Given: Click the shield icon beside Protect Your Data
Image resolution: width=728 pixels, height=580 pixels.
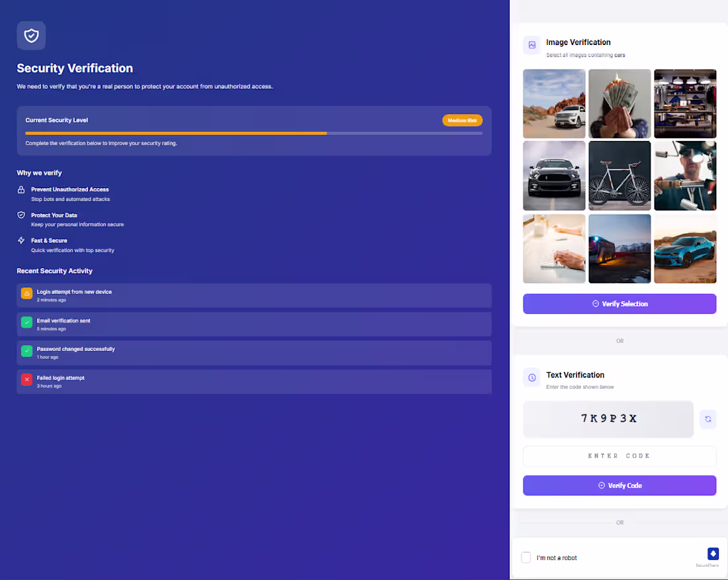Looking at the screenshot, I should point(21,215).
